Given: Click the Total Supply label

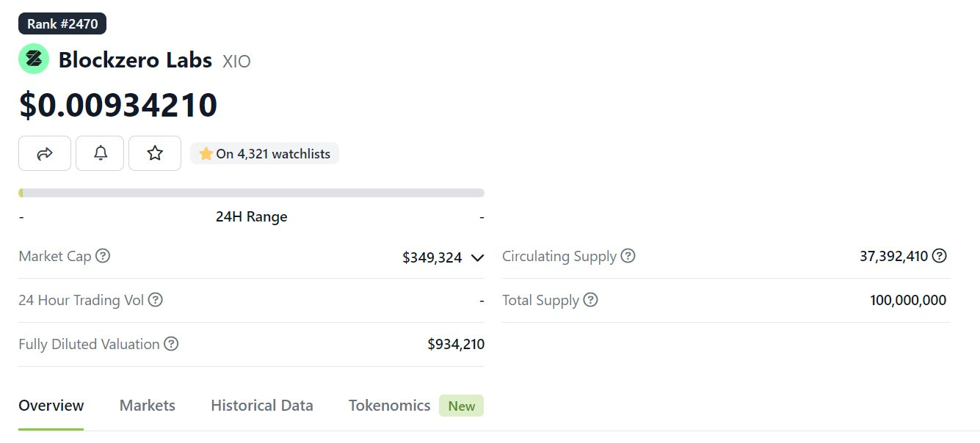Looking at the screenshot, I should (x=541, y=301).
